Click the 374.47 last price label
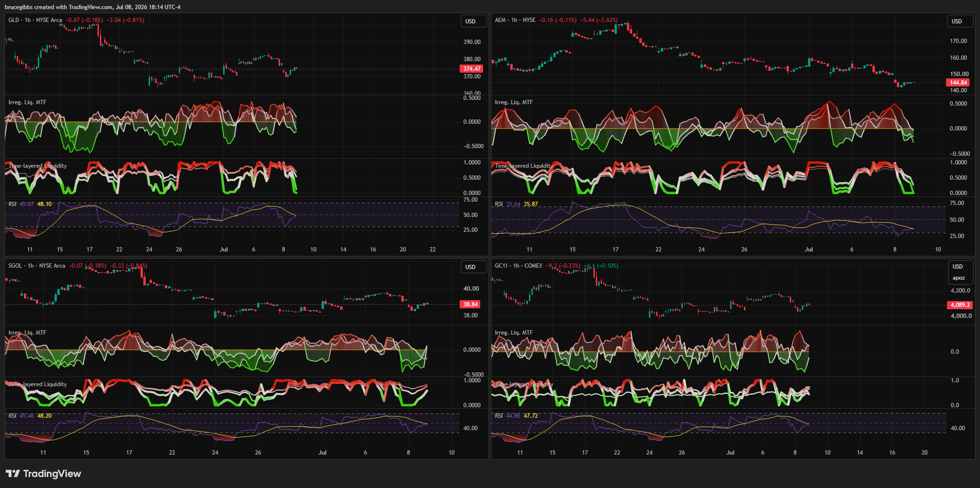The height and width of the screenshot is (488, 980). (x=472, y=69)
